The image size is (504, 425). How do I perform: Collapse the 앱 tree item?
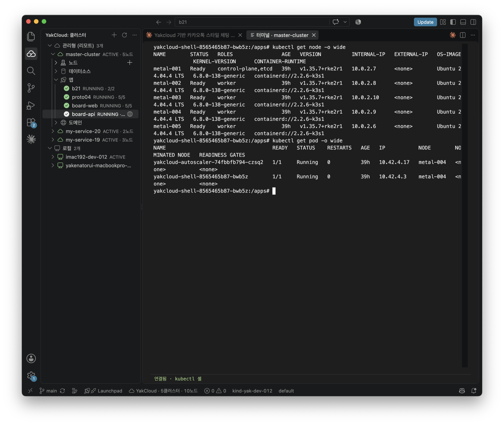tap(56, 80)
